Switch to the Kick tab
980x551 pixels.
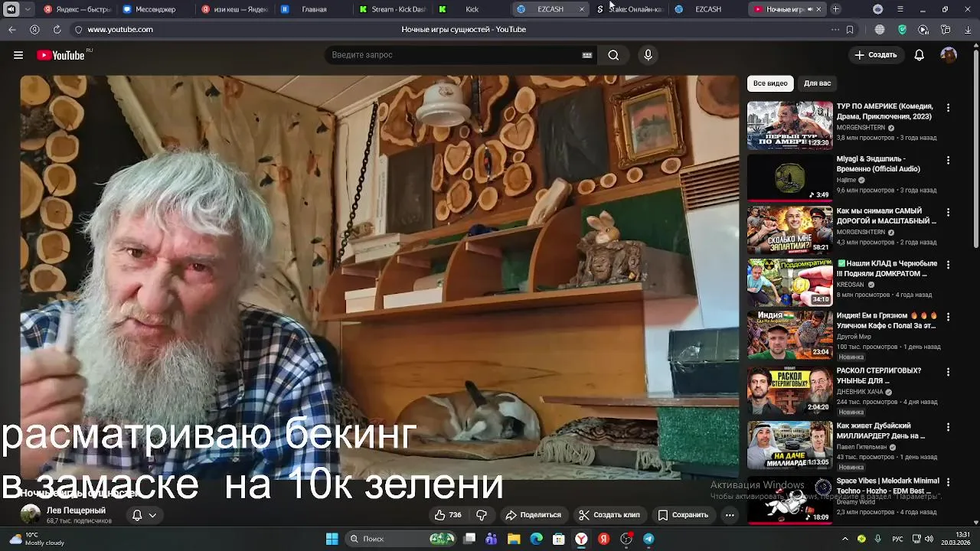pyautogui.click(x=472, y=9)
